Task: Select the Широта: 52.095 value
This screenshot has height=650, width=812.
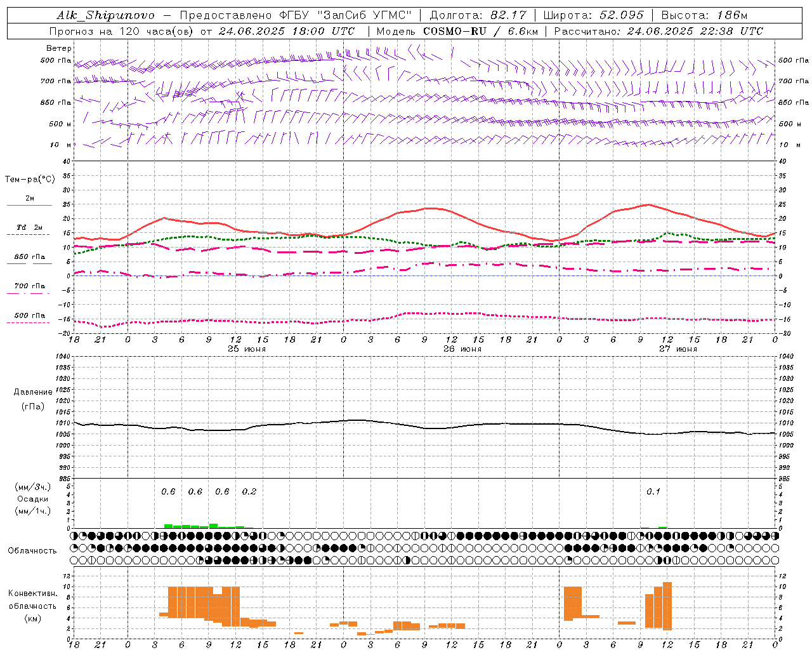Action: [594, 15]
